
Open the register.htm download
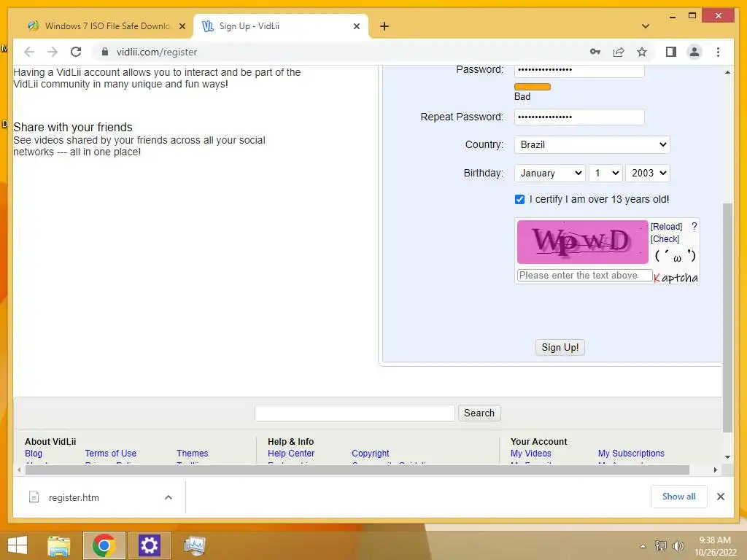74,497
